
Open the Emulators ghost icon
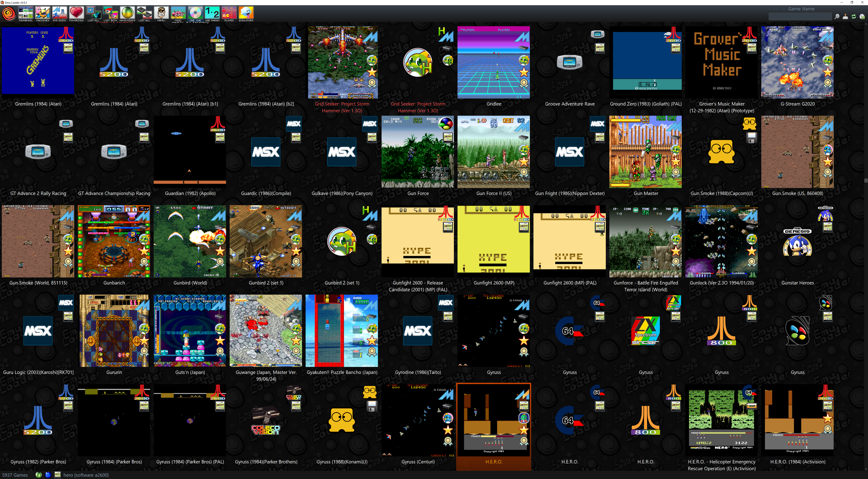pyautogui.click(x=246, y=13)
